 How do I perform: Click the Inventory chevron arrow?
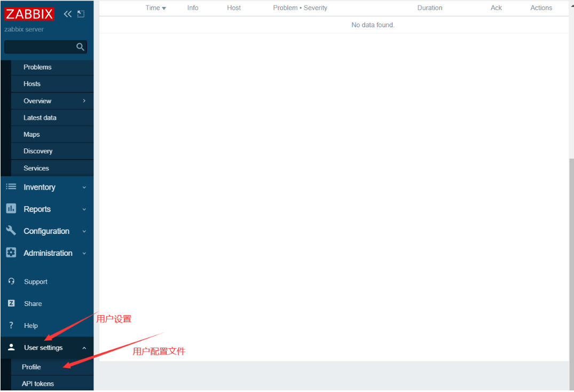[84, 187]
